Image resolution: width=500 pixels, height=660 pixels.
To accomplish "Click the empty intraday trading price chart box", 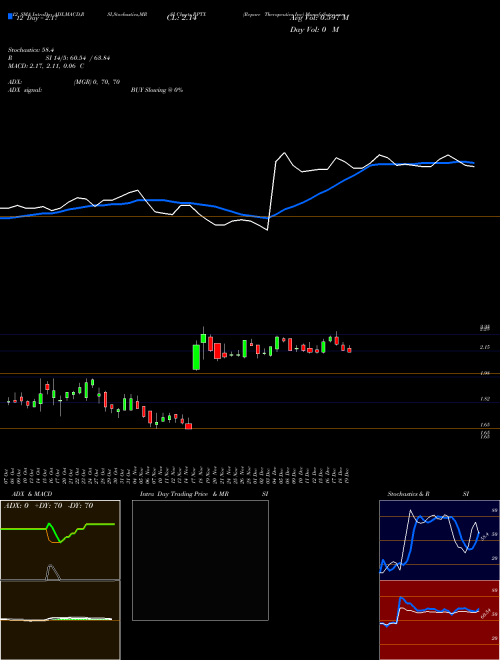I will tap(200, 560).
